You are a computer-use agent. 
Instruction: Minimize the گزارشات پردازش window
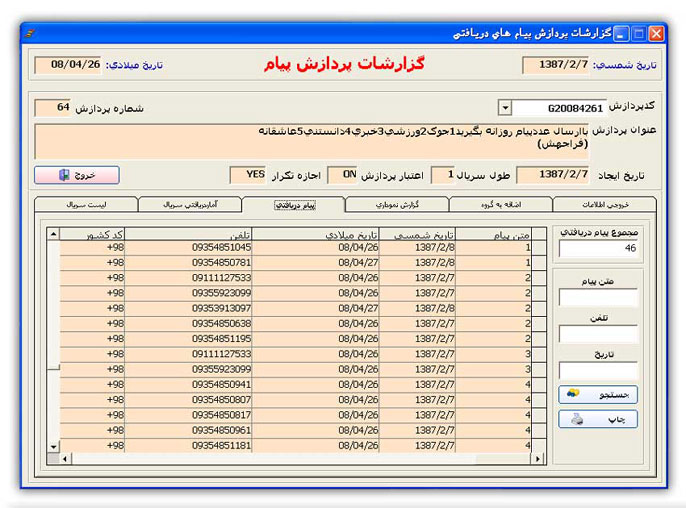click(621, 34)
